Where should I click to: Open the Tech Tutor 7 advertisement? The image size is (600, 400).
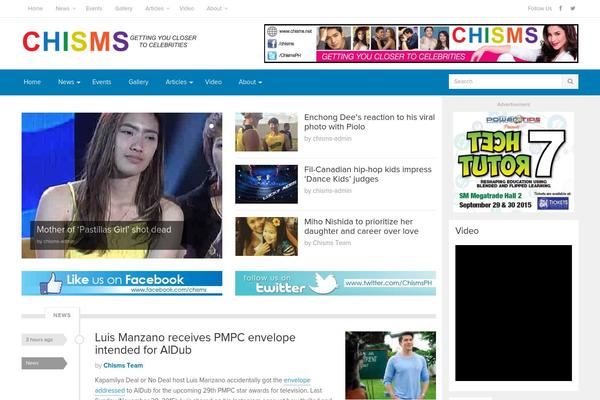pyautogui.click(x=514, y=162)
